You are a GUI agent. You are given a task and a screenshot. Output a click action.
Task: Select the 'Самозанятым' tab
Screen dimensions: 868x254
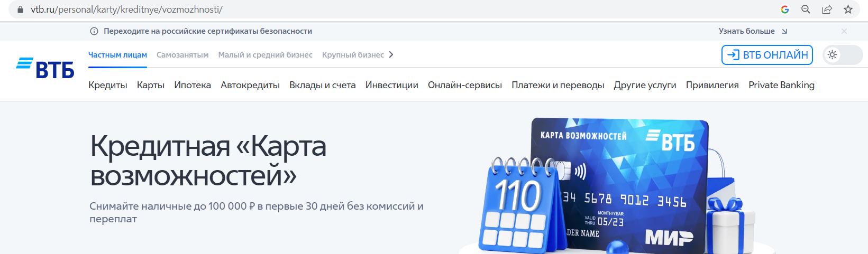click(182, 55)
